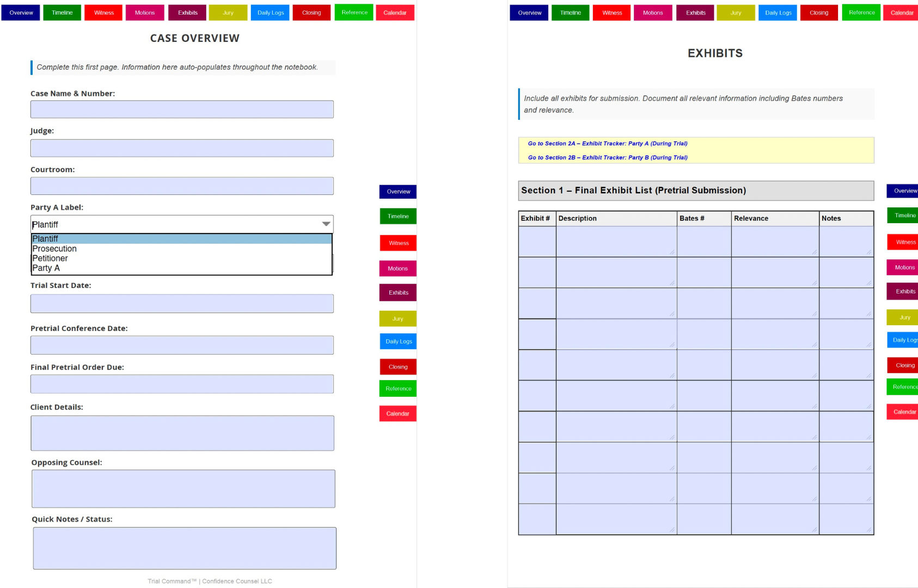Image resolution: width=918 pixels, height=588 pixels.
Task: Click the Courtroom input field
Action: pyautogui.click(x=182, y=186)
